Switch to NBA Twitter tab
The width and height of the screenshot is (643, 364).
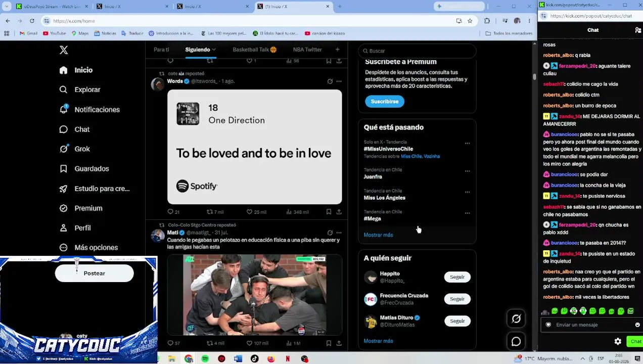[x=307, y=50]
